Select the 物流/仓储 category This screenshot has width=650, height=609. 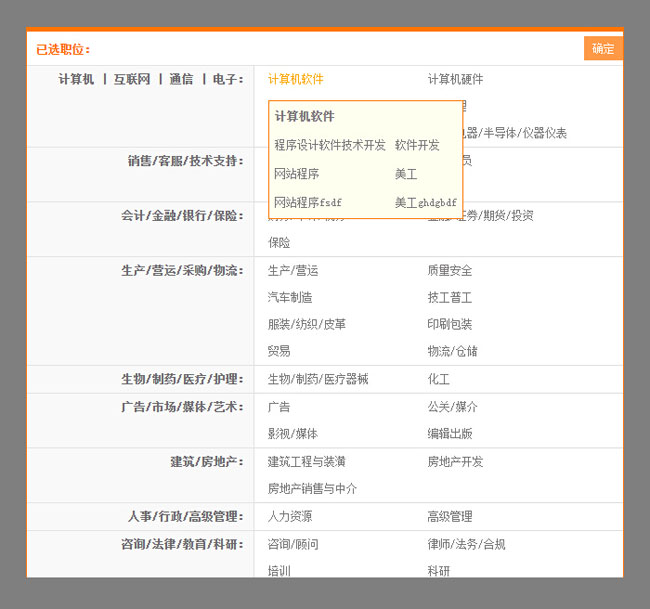click(452, 352)
